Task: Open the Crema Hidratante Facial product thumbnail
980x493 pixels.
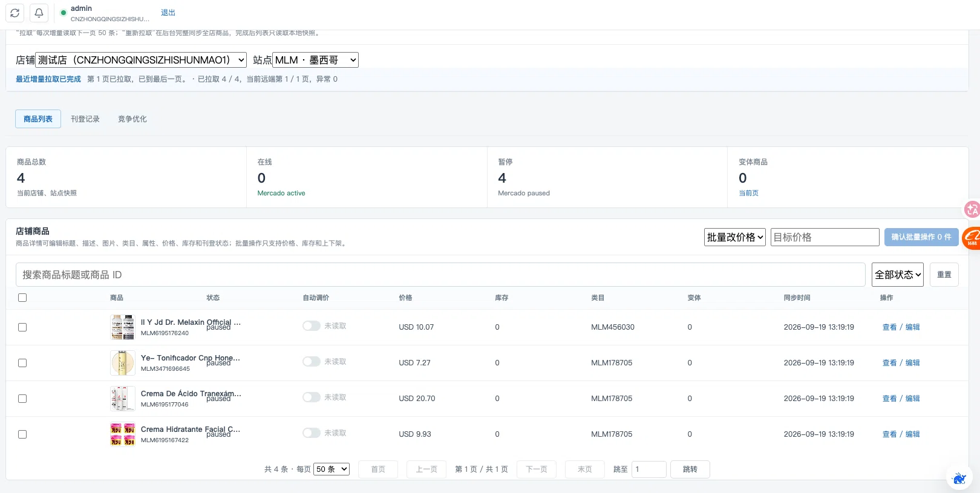Action: [123, 434]
